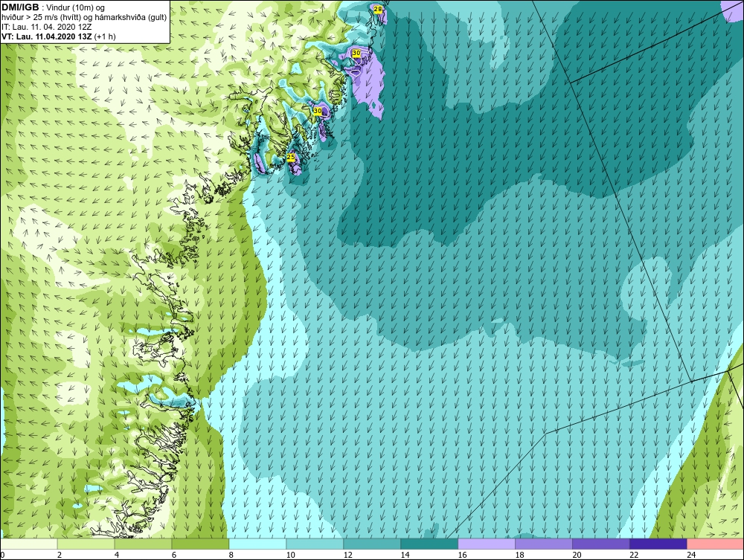Choose the 22–24 m/s dark indigo legend swatch
Viewport: 744px width, 560px height.
point(658,544)
